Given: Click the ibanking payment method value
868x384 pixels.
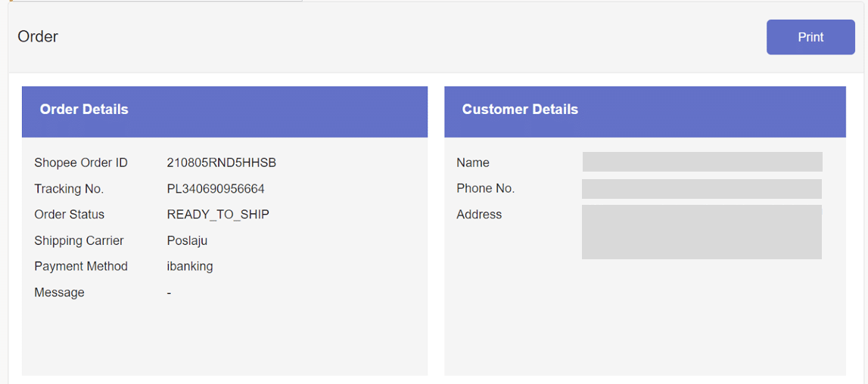Looking at the screenshot, I should tap(189, 266).
